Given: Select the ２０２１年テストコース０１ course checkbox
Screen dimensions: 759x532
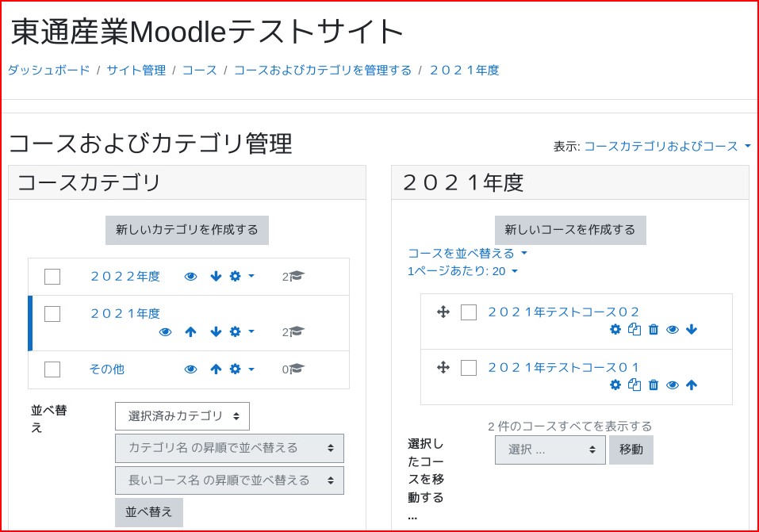Looking at the screenshot, I should (x=469, y=368).
